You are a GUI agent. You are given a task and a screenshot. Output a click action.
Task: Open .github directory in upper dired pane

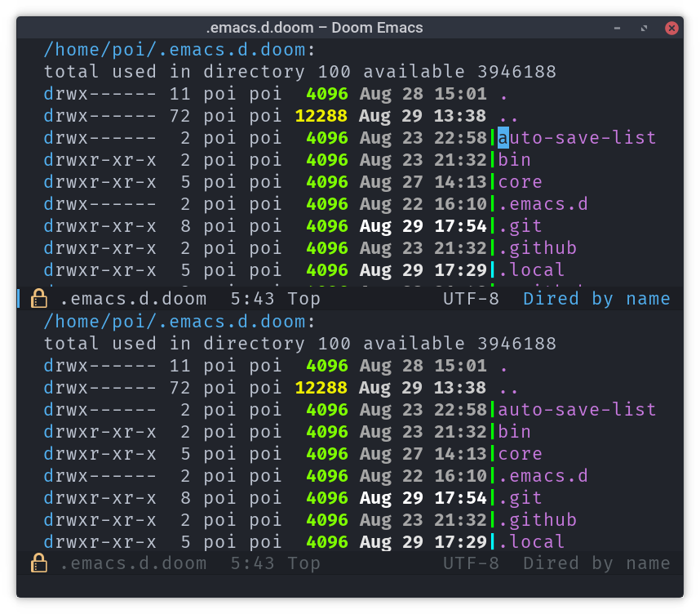[538, 248]
